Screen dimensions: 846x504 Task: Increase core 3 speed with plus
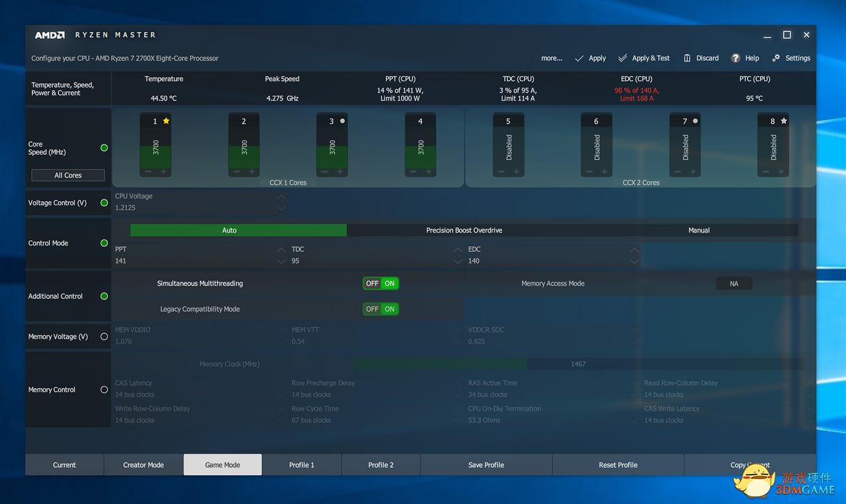[x=340, y=172]
